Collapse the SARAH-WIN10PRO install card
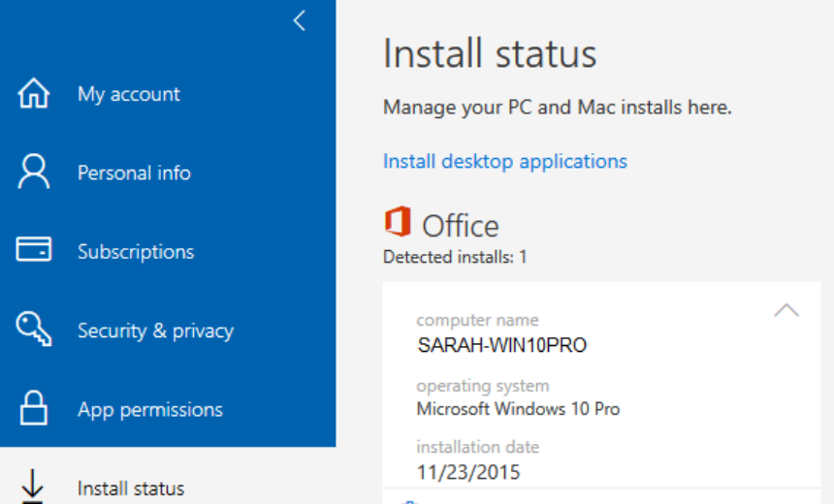The height and width of the screenshot is (504, 834). click(x=786, y=310)
